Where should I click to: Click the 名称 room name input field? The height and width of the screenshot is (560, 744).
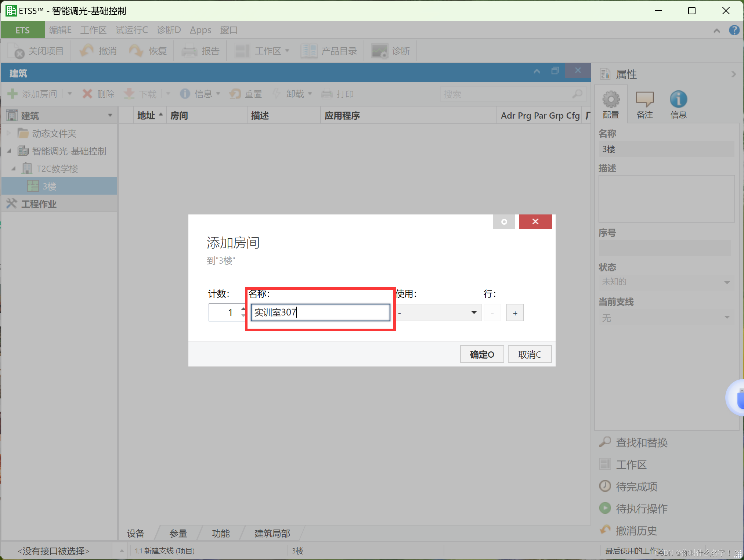[x=320, y=312]
